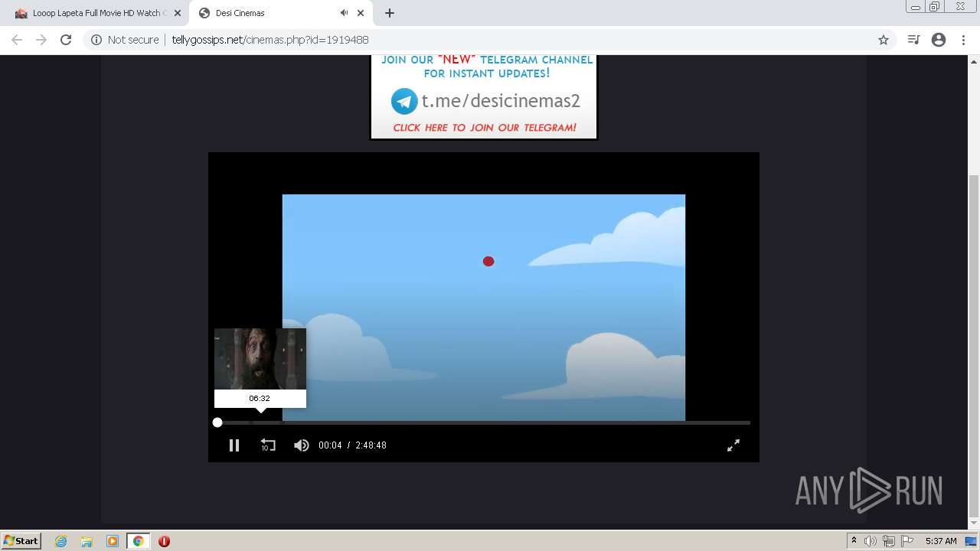Mute the video player volume
The width and height of the screenshot is (980, 551).
pos(302,445)
